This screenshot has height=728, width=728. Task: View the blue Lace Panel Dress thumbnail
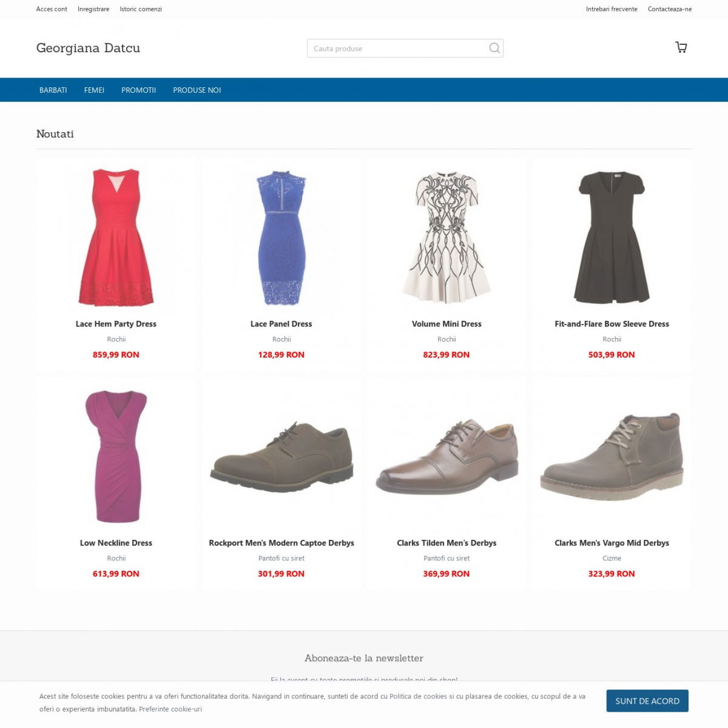[x=281, y=237]
